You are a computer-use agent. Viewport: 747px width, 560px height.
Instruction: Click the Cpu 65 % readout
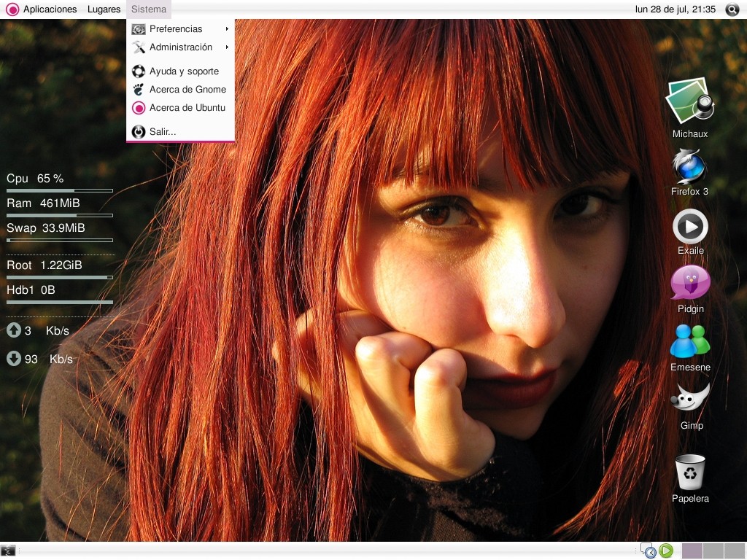(35, 179)
